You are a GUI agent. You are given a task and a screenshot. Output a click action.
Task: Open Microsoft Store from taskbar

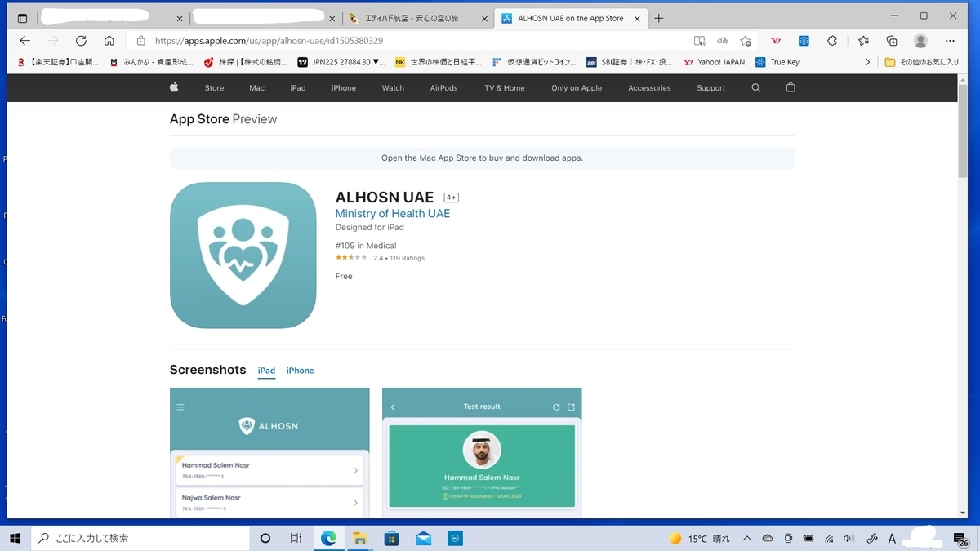coord(392,538)
